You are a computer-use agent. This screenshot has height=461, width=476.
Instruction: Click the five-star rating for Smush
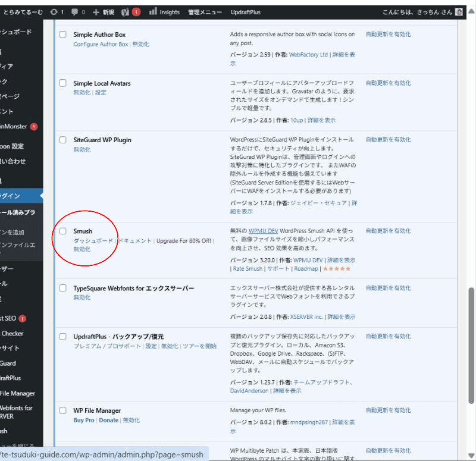point(337,269)
